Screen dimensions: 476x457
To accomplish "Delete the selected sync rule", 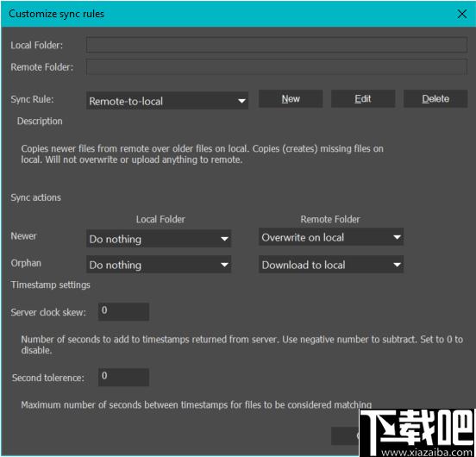I will coord(435,98).
